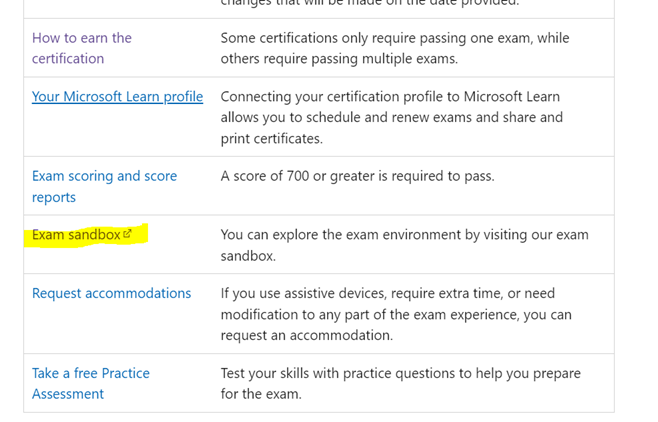Open the "Your Microsoft Learn profile" link
Screen dimensions: 658x422
pyautogui.click(x=117, y=97)
